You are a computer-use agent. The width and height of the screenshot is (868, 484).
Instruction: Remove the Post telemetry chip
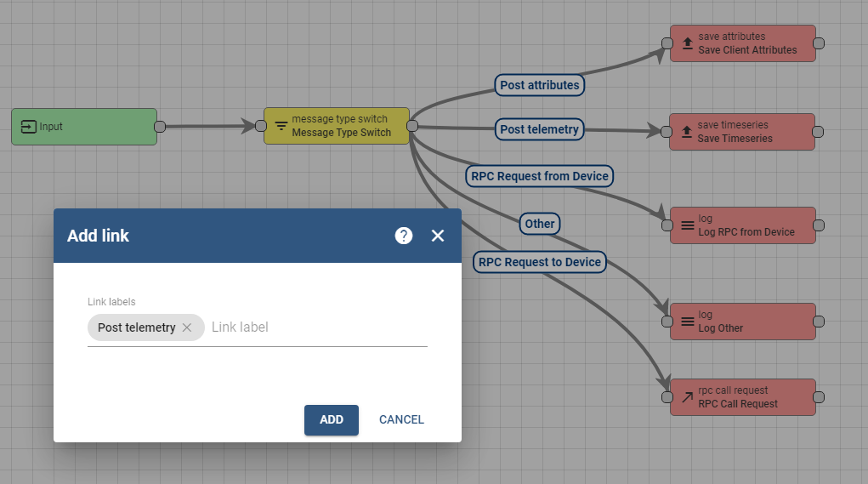[187, 327]
